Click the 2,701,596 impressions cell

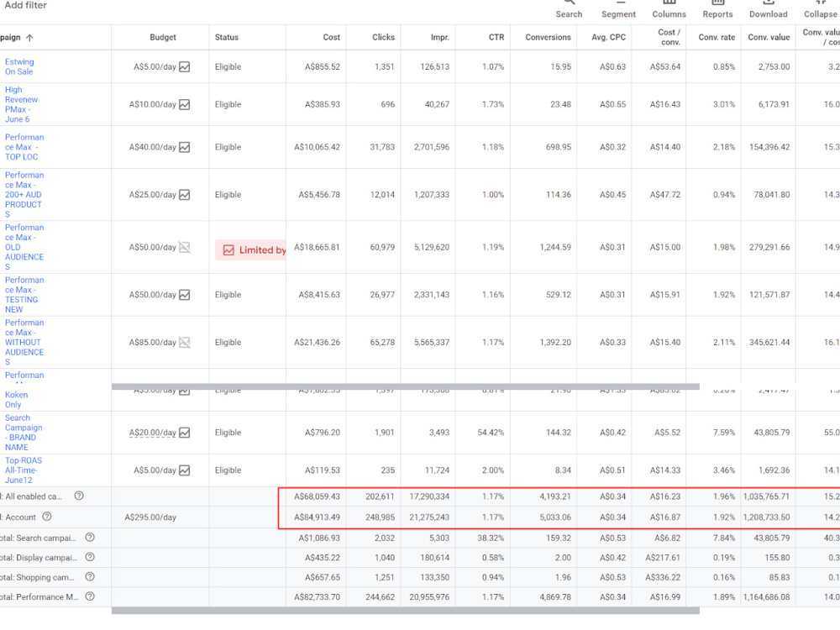pos(431,147)
